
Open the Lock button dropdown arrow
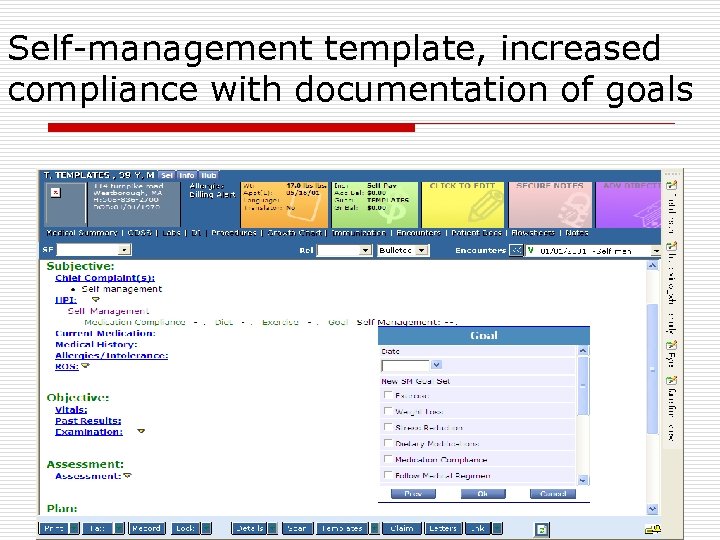pos(207,529)
